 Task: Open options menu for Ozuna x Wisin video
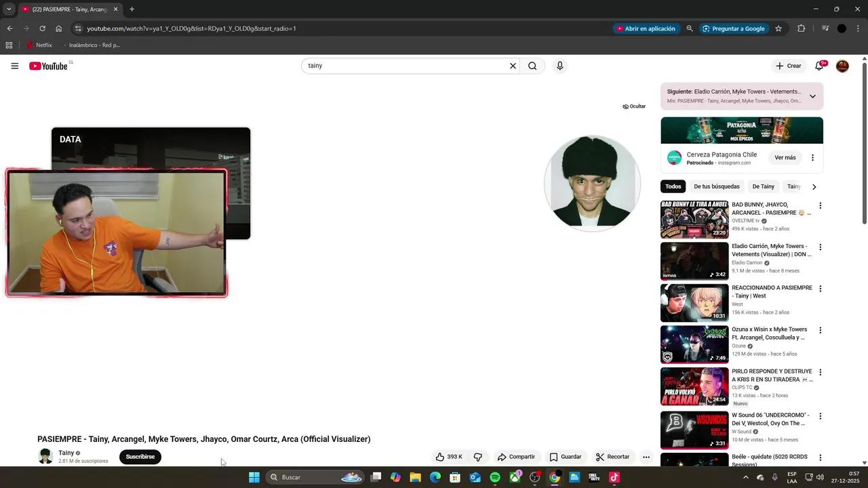tap(820, 331)
